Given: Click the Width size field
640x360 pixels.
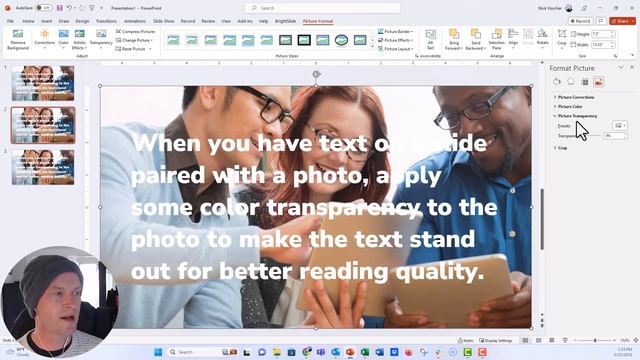Looking at the screenshot, I should pos(603,44).
